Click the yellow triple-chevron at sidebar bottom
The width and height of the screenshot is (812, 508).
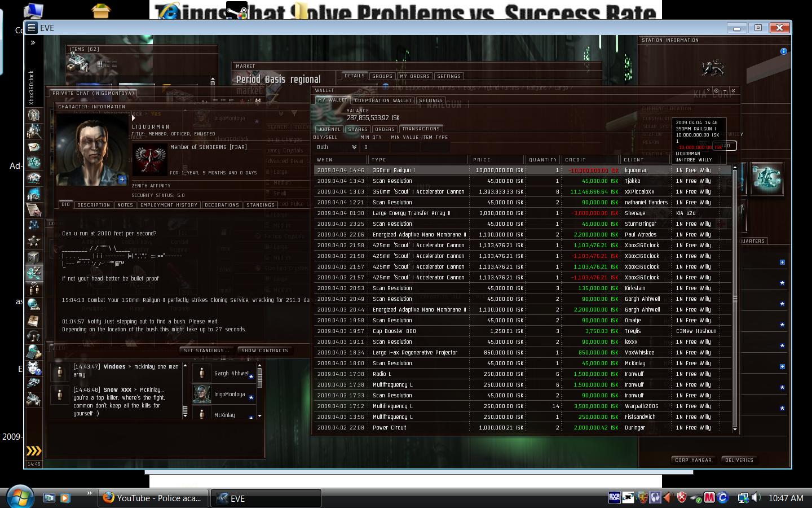34,450
